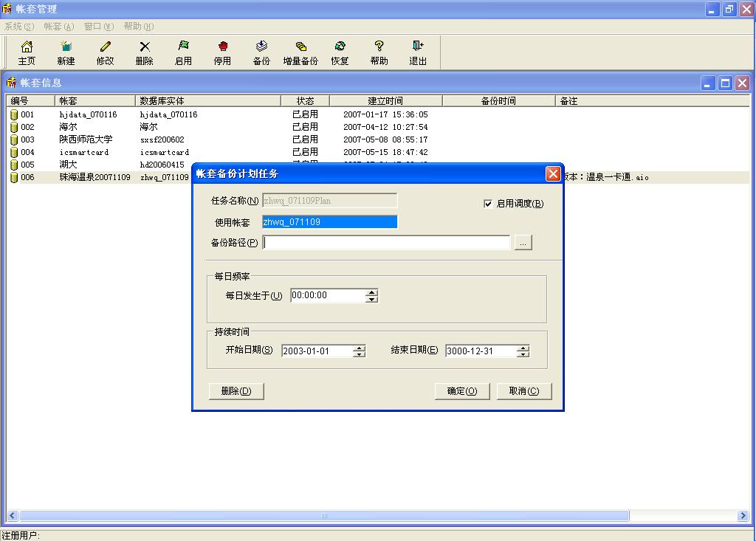The image size is (756, 541).
Task: Click the 增量备份 incremental backup icon
Action: 300,46
